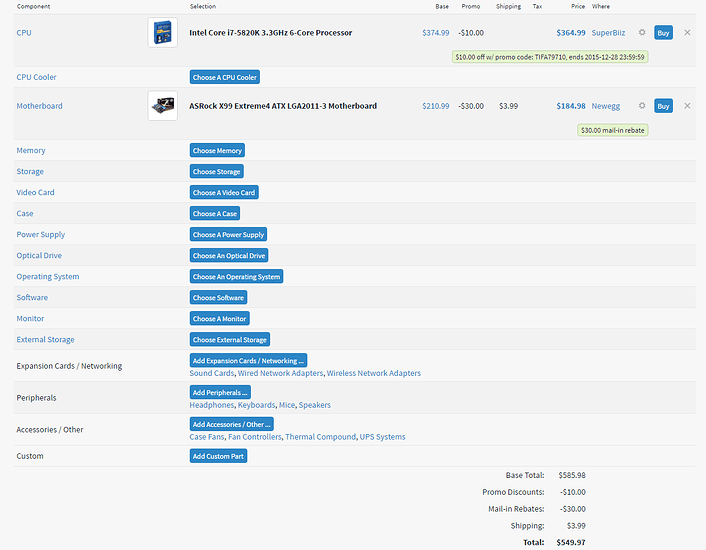Click the $210.99 motherboard base price
The height and width of the screenshot is (550, 706).
coord(435,106)
